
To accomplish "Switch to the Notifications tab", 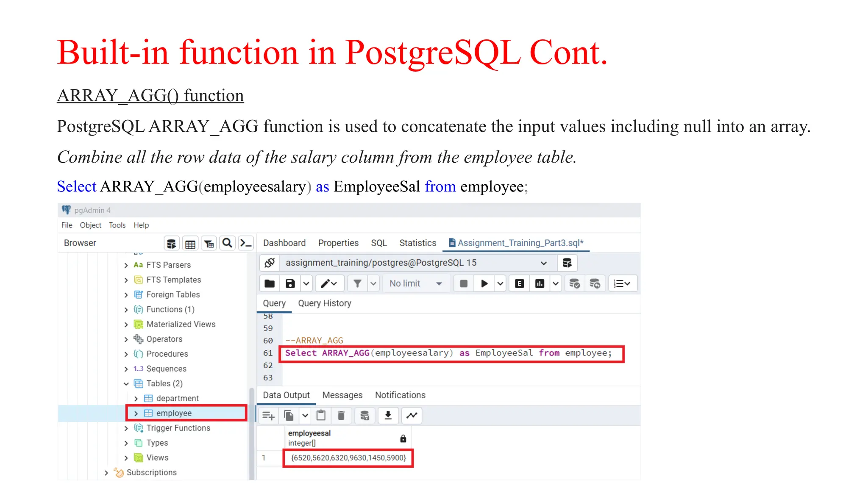I will (x=400, y=395).
